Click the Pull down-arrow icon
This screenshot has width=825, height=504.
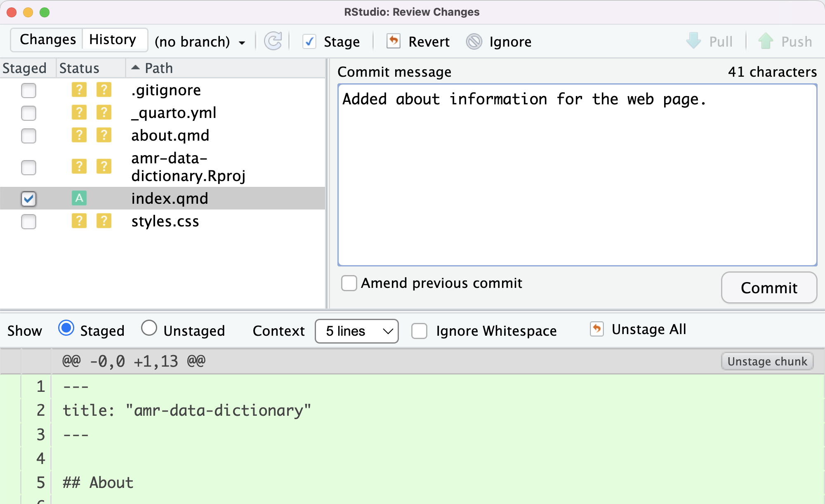pyautogui.click(x=693, y=41)
